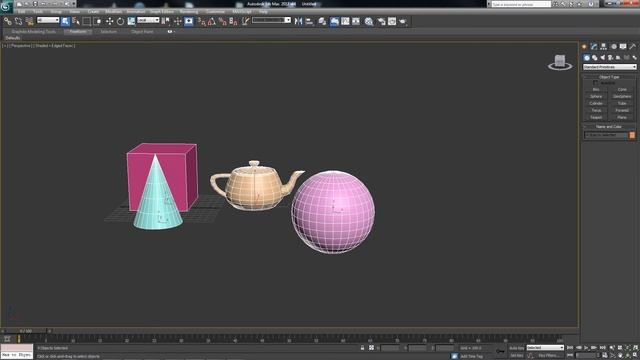
Task: Select the Cameras category in Create panel
Action: pos(610,58)
